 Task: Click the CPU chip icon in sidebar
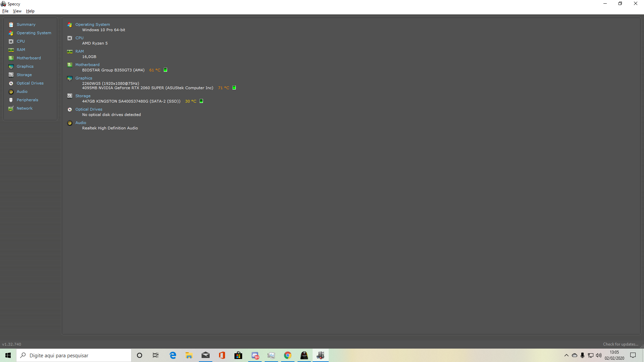coord(11,42)
